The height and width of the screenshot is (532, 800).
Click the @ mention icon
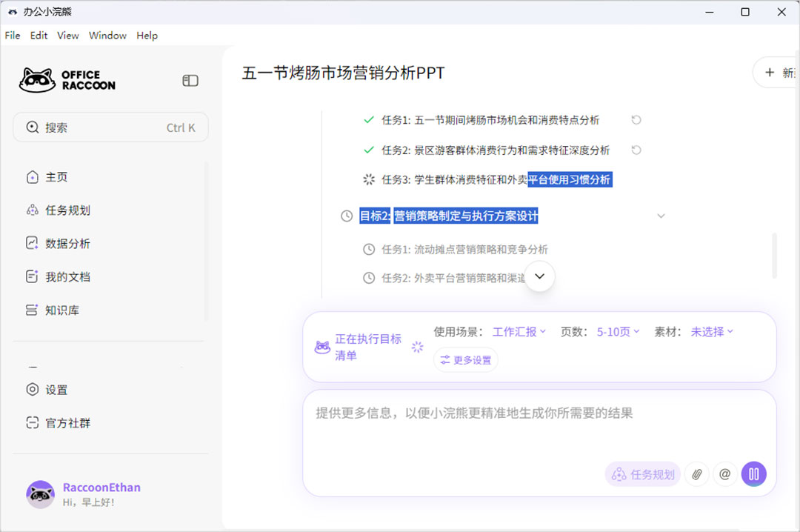pyautogui.click(x=724, y=473)
